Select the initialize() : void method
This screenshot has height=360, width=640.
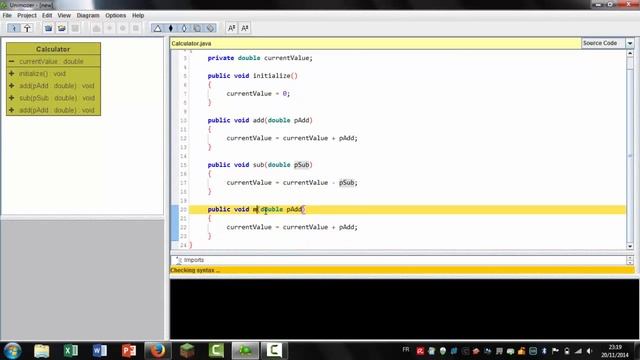tap(53, 73)
